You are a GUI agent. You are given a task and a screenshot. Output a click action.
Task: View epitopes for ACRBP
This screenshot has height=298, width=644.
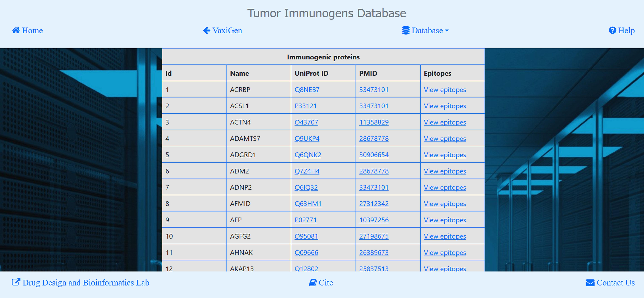pyautogui.click(x=445, y=90)
